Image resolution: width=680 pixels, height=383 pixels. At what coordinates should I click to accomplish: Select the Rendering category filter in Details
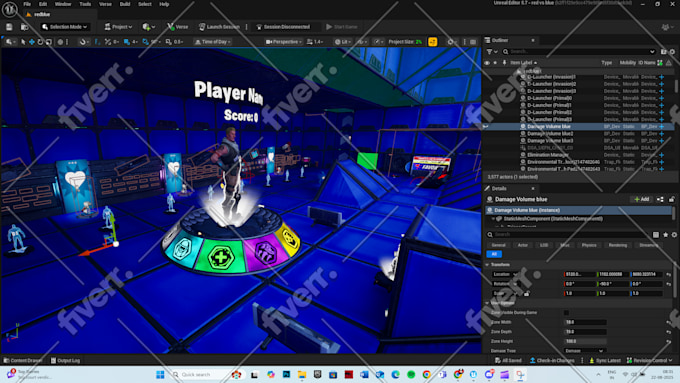coord(618,246)
